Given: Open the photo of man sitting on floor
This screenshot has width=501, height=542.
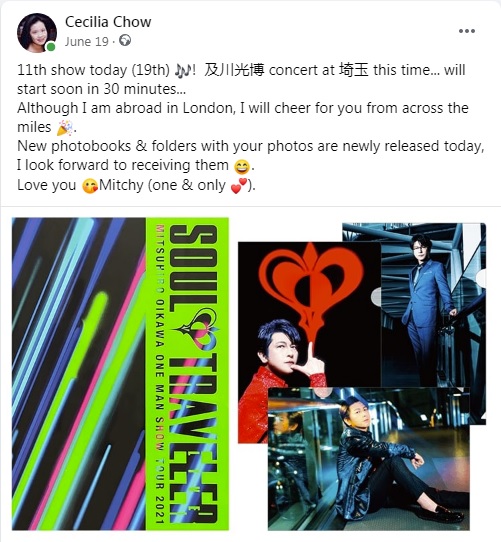Looking at the screenshot, I should coord(369,459).
